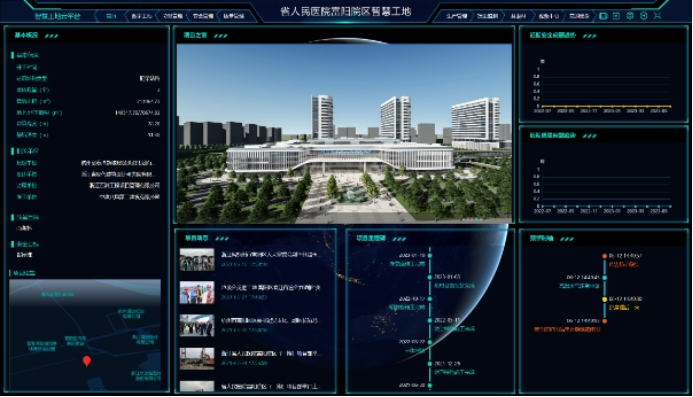This screenshot has height=397, width=693.
Task: Open the last tab in right navigation group
Action: [x=579, y=16]
